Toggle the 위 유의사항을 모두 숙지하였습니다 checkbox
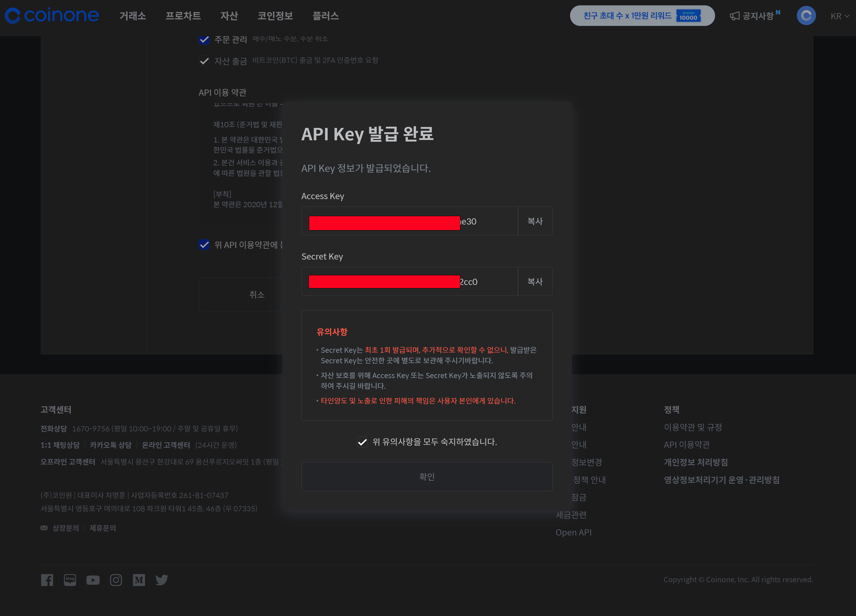 click(362, 442)
